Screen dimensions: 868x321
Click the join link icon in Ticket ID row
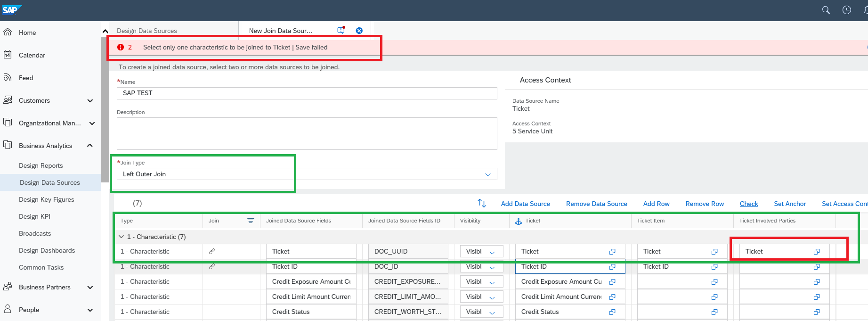tap(212, 266)
